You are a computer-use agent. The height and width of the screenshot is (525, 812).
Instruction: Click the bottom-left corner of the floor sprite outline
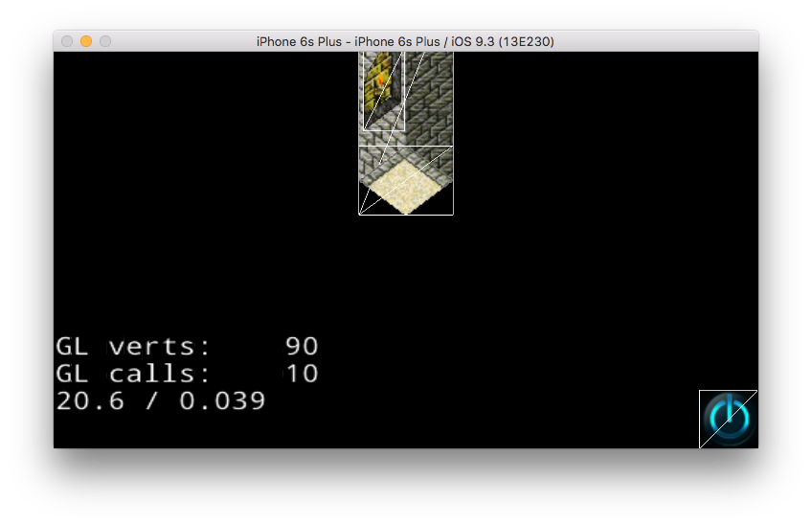pos(359,214)
